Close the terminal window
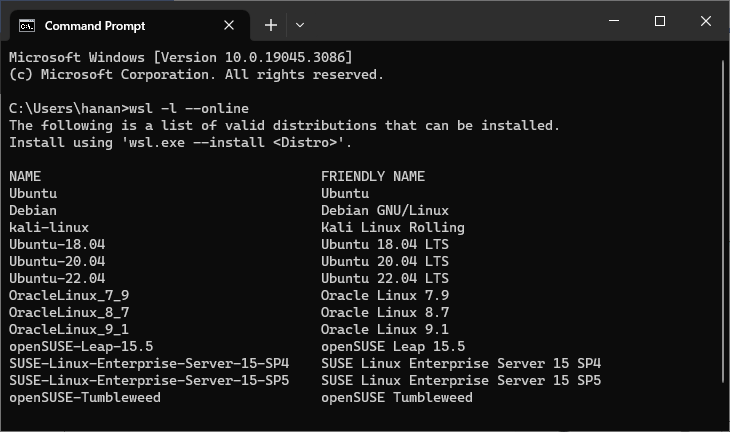The height and width of the screenshot is (432, 730). (705, 21)
